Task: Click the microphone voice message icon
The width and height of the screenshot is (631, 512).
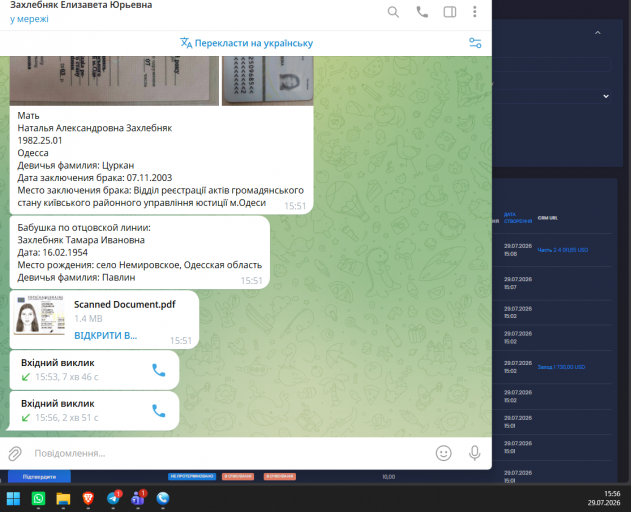Action: click(474, 453)
